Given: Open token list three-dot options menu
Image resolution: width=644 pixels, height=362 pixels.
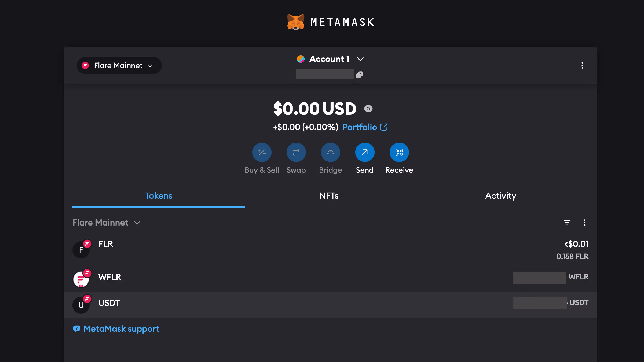Looking at the screenshot, I should coord(584,223).
